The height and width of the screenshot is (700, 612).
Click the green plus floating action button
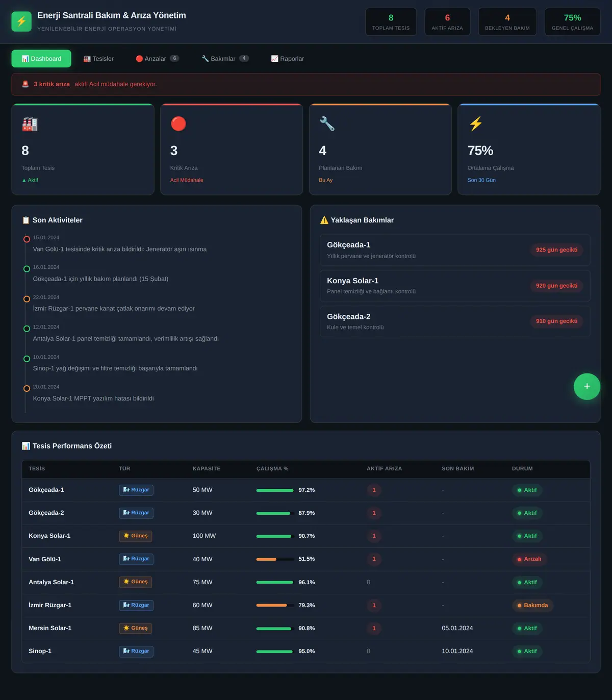tap(587, 387)
